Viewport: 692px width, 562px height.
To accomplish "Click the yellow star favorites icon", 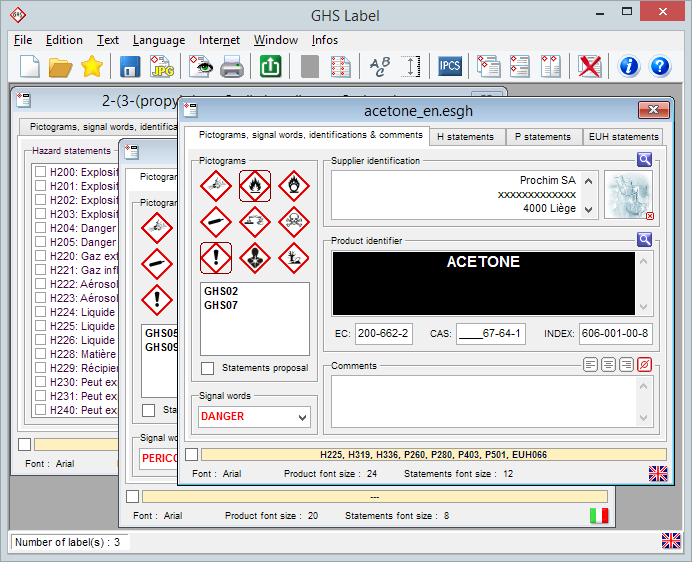I will 92,66.
